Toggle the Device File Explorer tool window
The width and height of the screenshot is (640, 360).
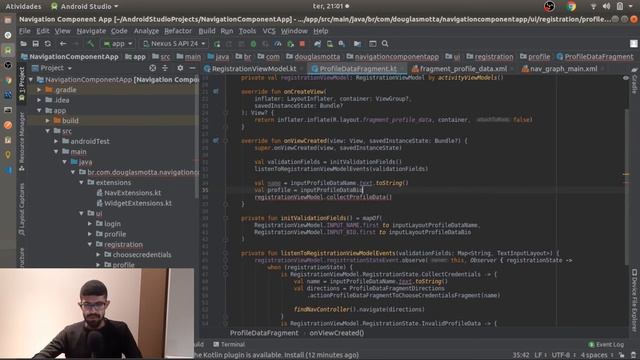[x=634, y=299]
